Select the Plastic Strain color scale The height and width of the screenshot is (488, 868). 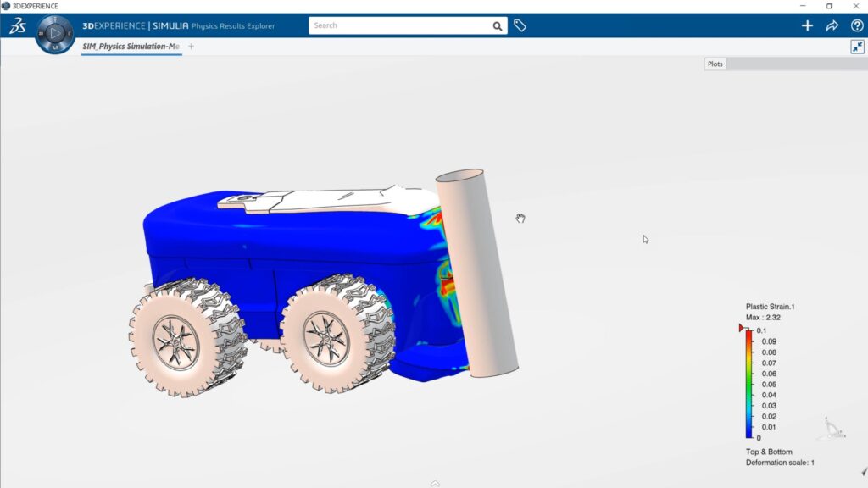pyautogui.click(x=747, y=381)
